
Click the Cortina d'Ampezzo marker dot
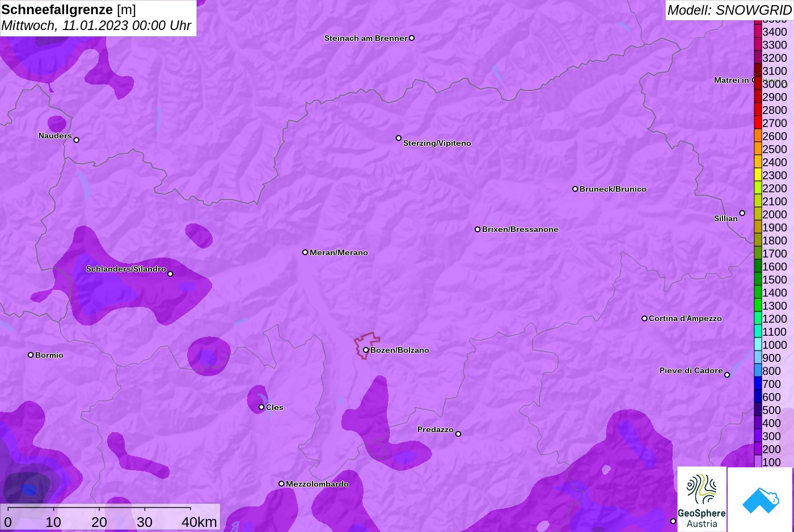[x=644, y=318]
